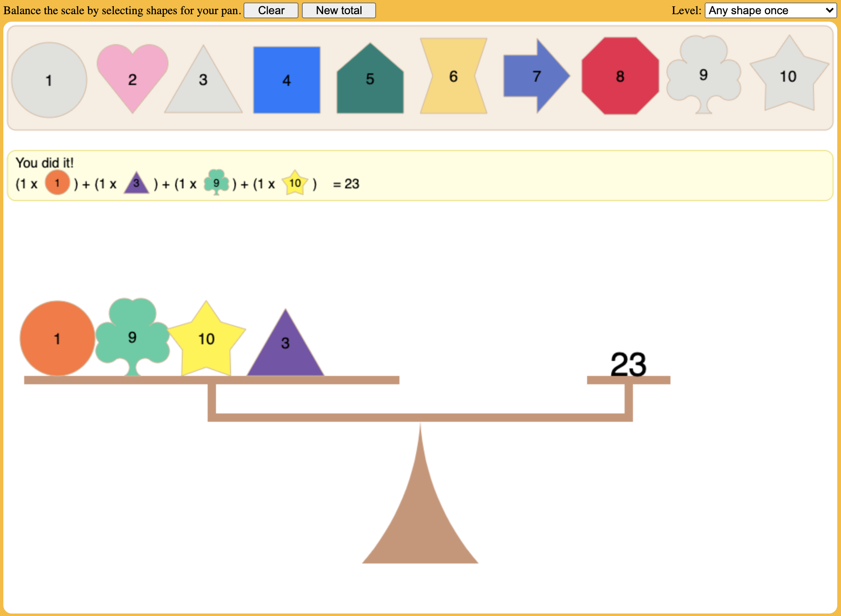Select the blue square worth 4
Screen dimensions: 841x616
tap(286, 80)
